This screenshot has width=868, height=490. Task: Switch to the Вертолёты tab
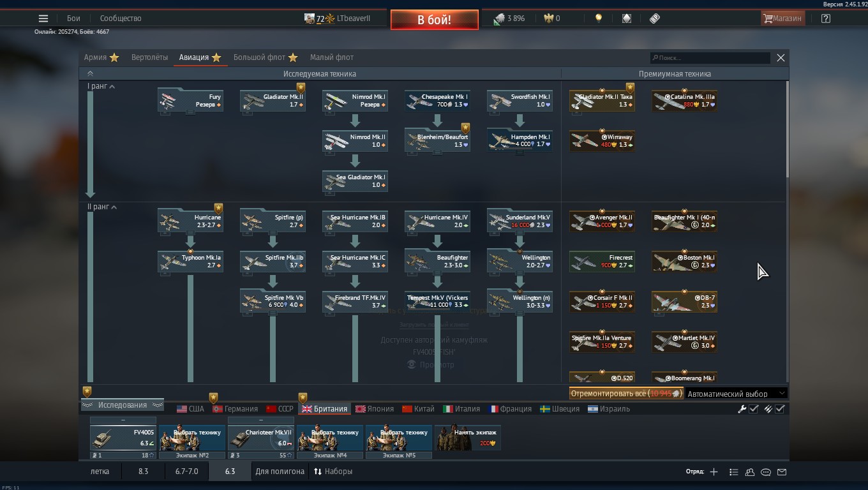(149, 57)
